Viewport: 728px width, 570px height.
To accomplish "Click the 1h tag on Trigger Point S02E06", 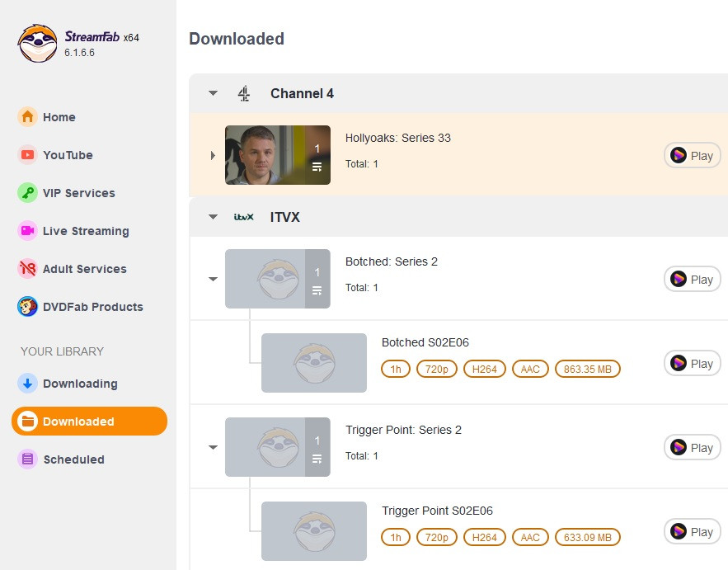I will (396, 537).
